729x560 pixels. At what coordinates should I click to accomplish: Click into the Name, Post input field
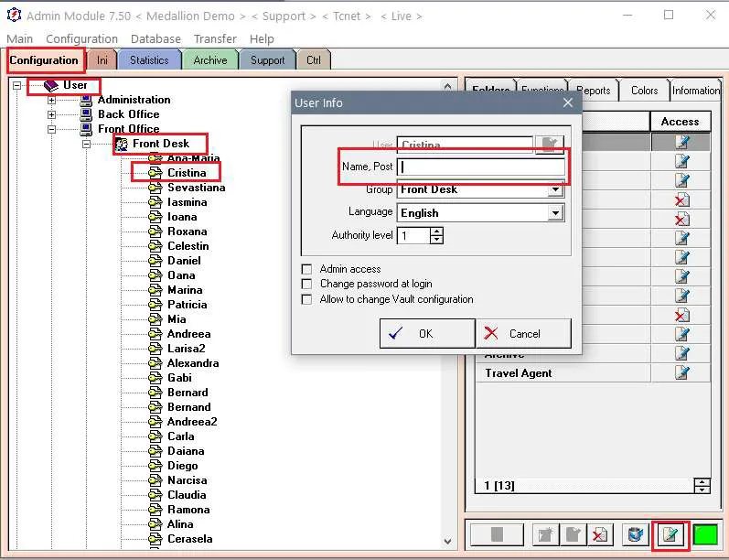click(x=481, y=167)
